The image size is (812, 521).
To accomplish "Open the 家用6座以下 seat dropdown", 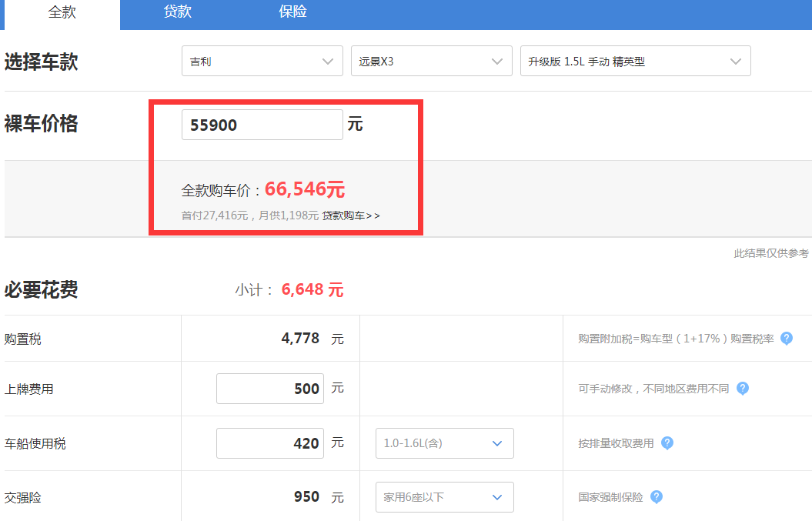I will (444, 497).
